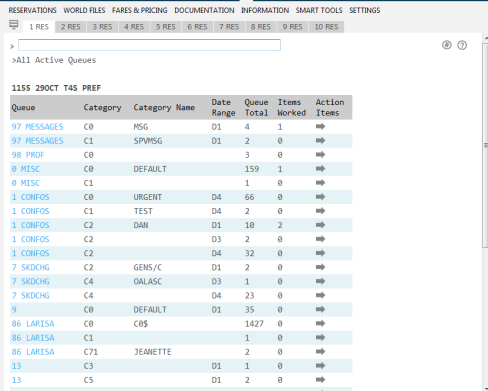Click queue total 159 for MISC DEFAULT
488x391 pixels.
pyautogui.click(x=252, y=169)
